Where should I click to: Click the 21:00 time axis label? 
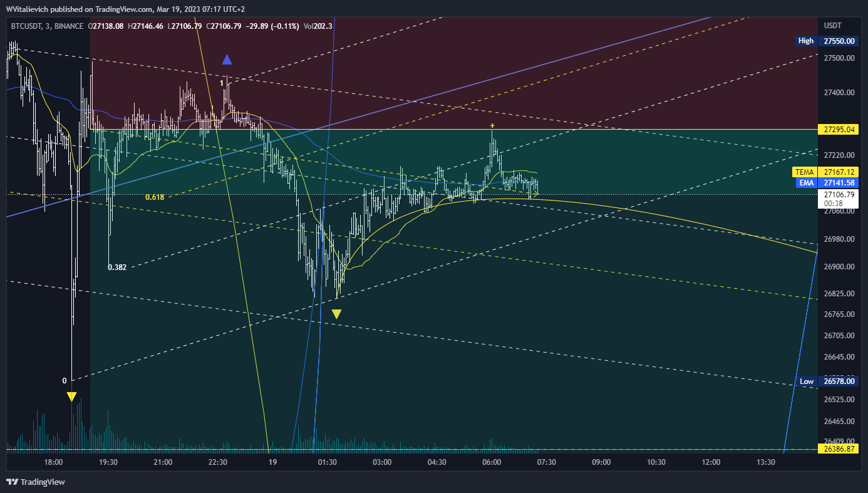click(x=163, y=462)
